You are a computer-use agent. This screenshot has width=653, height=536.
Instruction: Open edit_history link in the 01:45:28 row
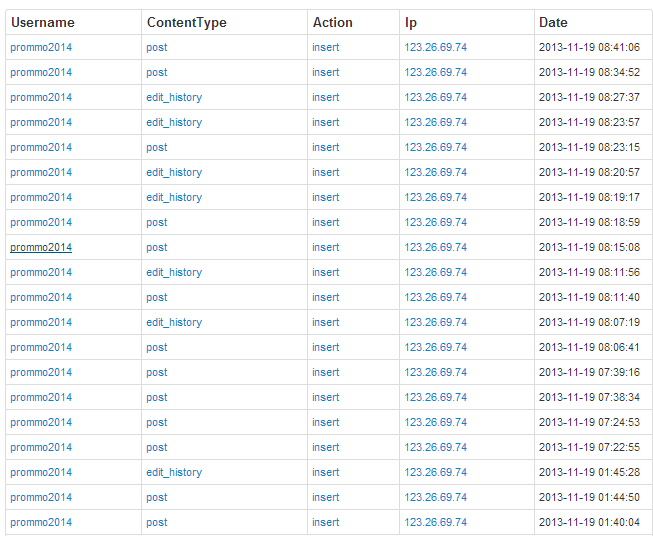[174, 472]
